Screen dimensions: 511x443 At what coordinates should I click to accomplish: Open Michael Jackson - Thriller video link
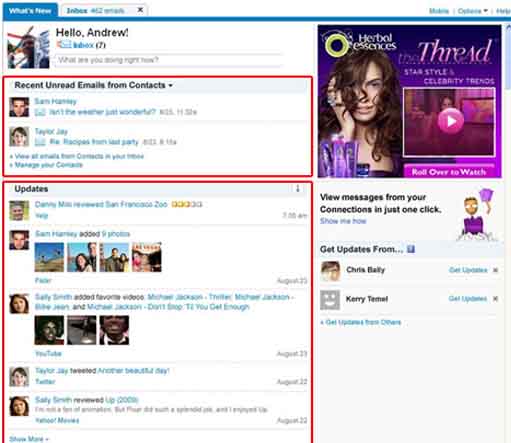[x=190, y=297]
